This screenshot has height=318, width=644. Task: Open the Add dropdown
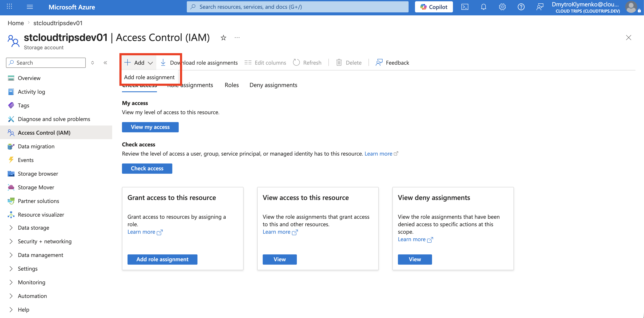point(138,63)
